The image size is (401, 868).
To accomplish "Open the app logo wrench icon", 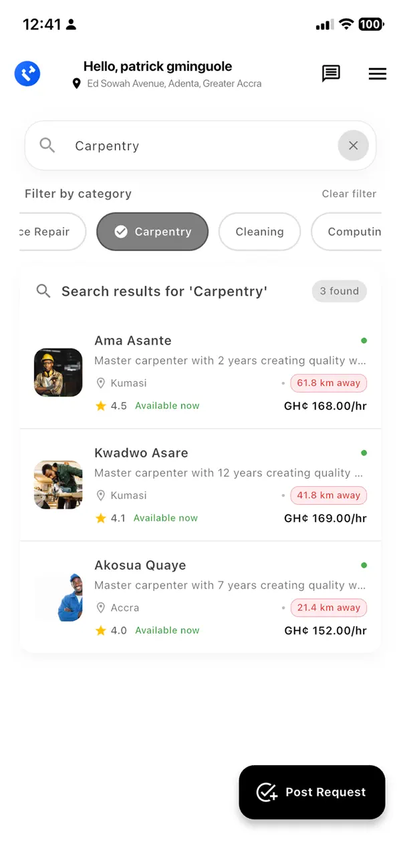I will 27,73.
